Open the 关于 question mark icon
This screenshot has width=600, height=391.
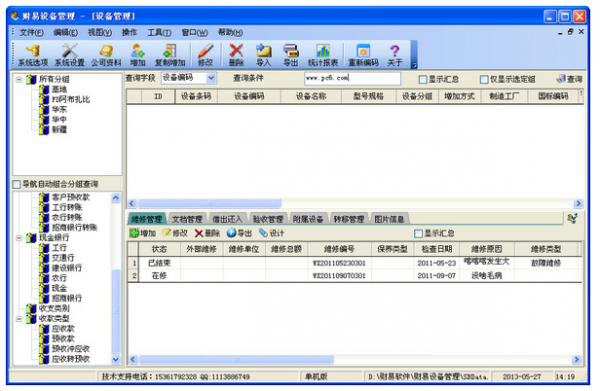pos(395,55)
